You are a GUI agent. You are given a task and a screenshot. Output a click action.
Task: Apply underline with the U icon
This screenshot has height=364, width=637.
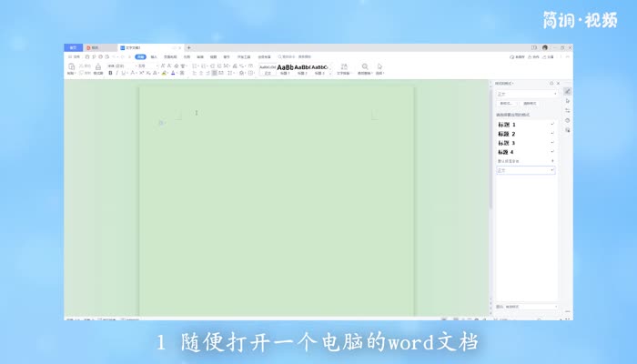point(125,73)
